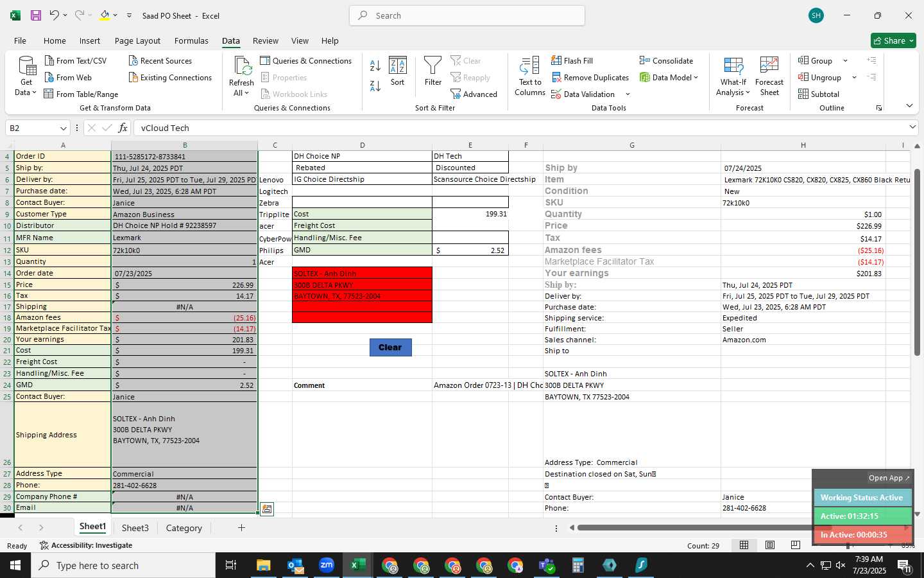Click Accessibility: Investigate in status bar
Screen dimensions: 924x578
pyautogui.click(x=86, y=545)
